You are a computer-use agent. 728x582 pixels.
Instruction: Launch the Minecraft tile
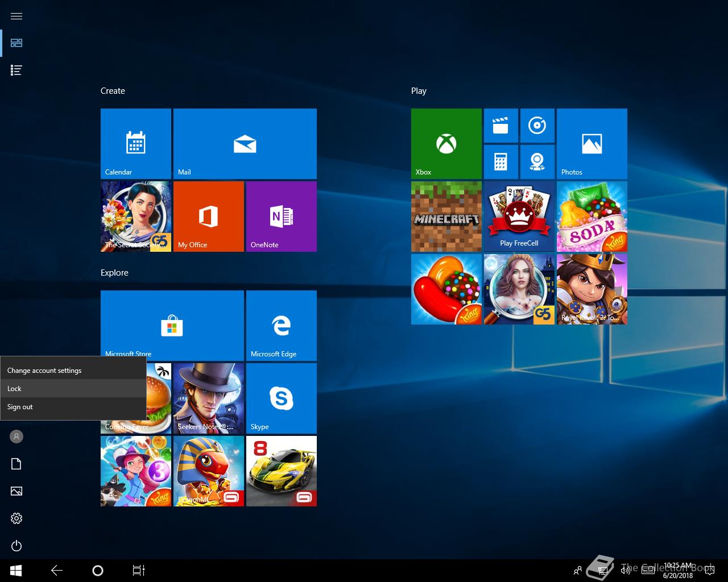(x=446, y=217)
